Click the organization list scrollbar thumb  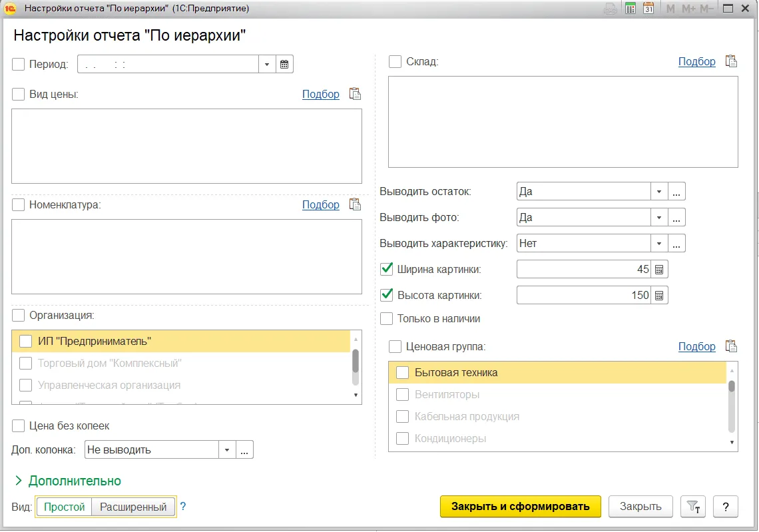[356, 361]
